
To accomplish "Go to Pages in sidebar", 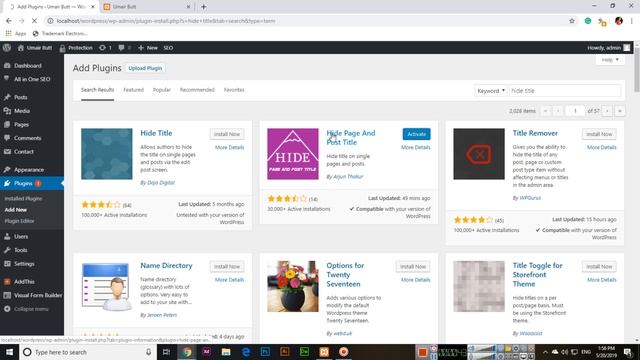I will pyautogui.click(x=21, y=124).
